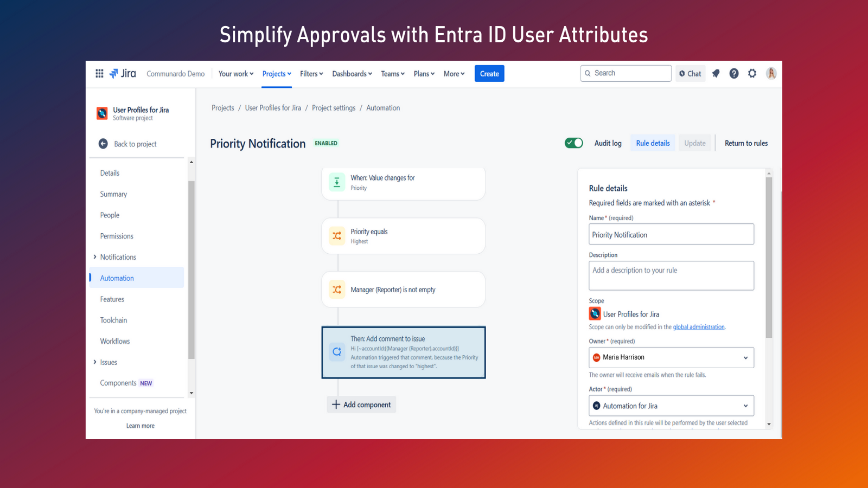Click the rule Name input field
The image size is (868, 488).
pyautogui.click(x=671, y=235)
